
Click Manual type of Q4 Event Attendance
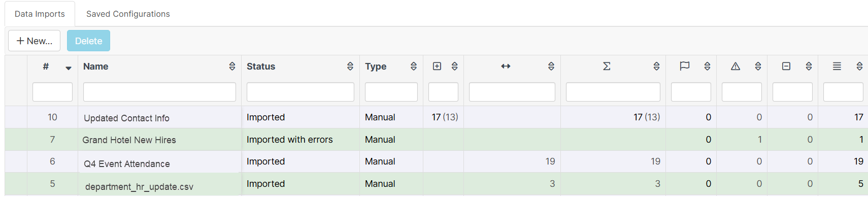(x=380, y=161)
